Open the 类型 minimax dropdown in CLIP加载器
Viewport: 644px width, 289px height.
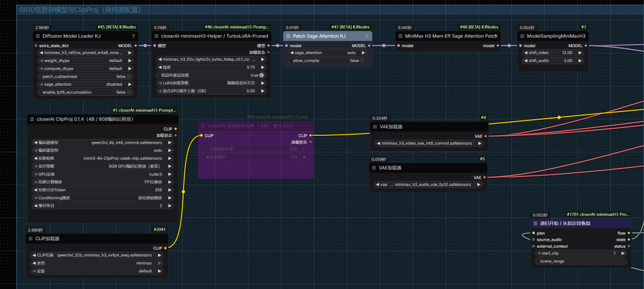97,263
